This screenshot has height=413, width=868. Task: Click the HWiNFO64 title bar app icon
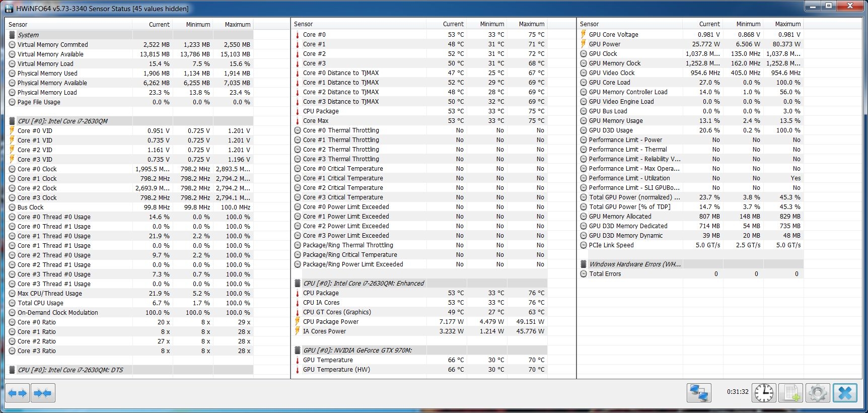(x=9, y=8)
